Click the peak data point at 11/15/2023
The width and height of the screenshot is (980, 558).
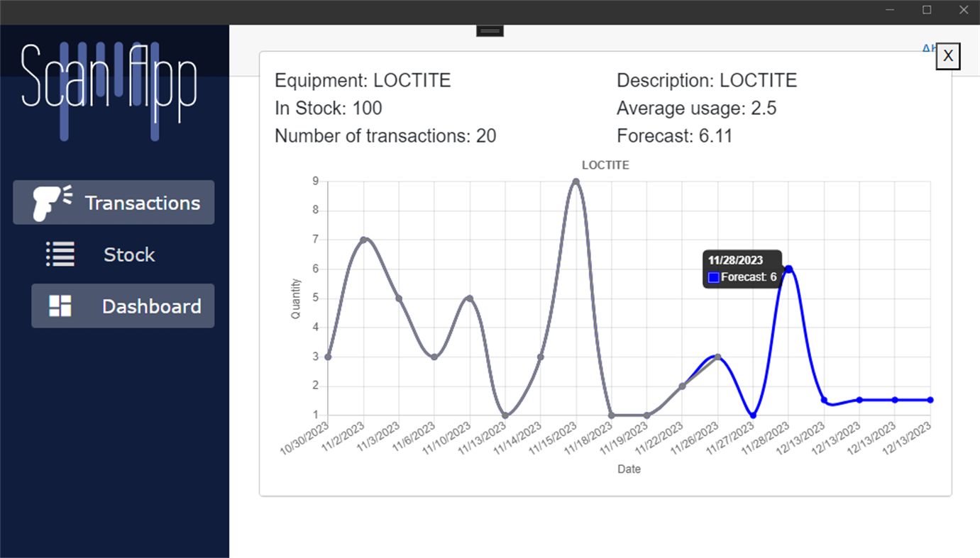[x=575, y=182]
